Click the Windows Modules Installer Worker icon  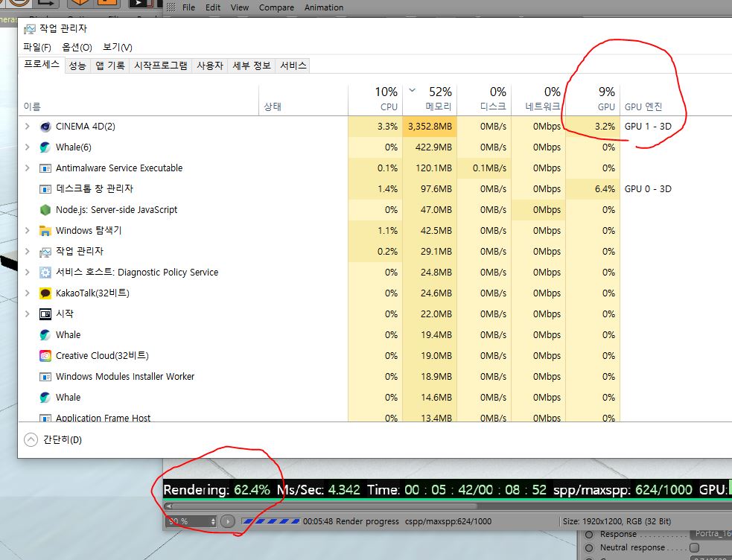pyautogui.click(x=45, y=377)
